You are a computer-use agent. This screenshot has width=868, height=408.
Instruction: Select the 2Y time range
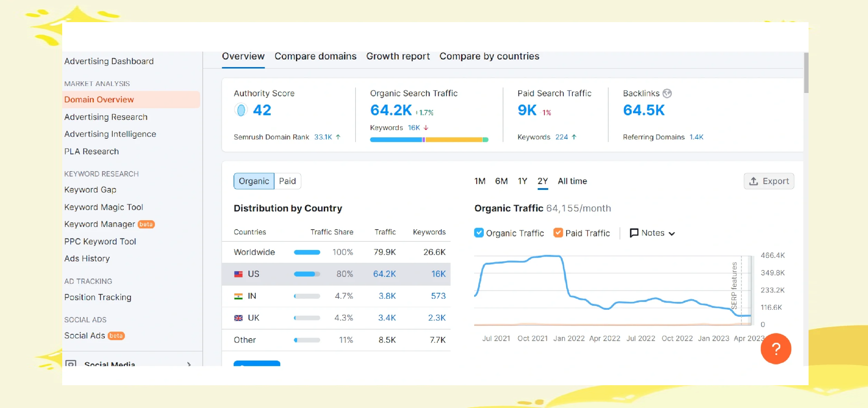[x=543, y=181]
